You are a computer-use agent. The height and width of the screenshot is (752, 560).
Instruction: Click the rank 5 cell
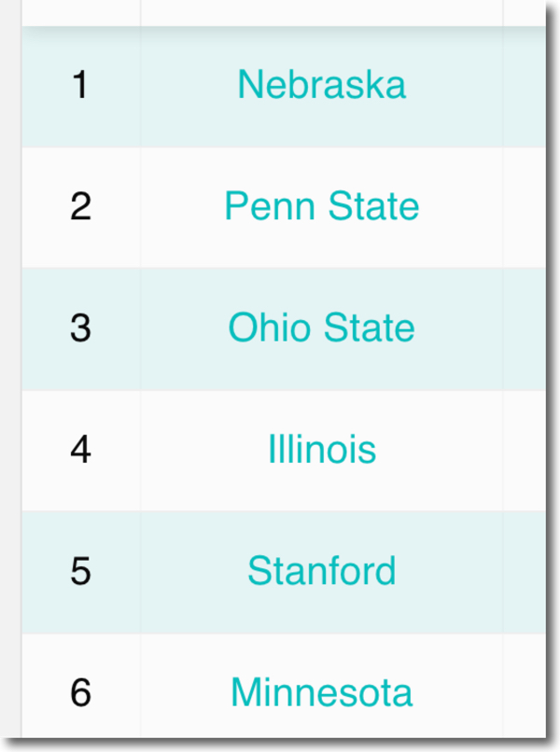(81, 571)
